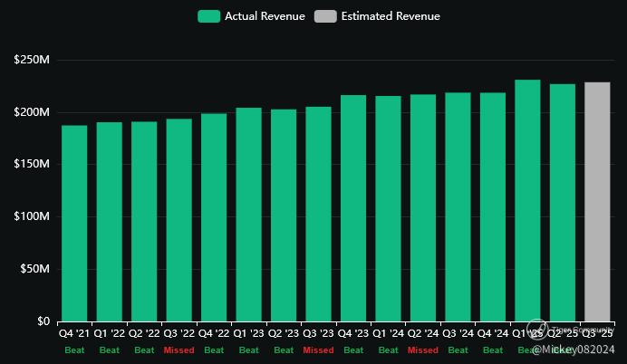Select the Q4 '23 revenue bar
Image resolution: width=627 pixels, height=364 pixels.
(x=353, y=208)
